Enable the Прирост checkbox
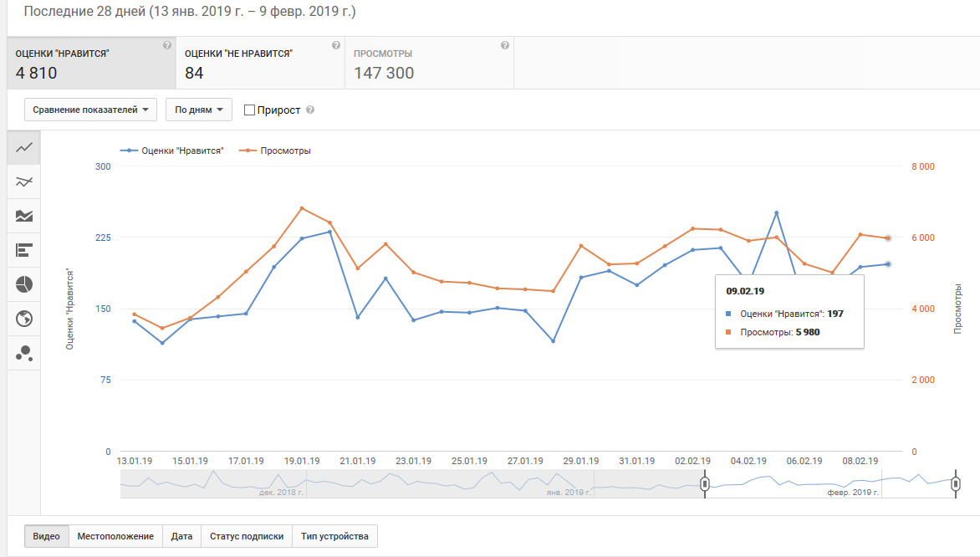 click(249, 110)
